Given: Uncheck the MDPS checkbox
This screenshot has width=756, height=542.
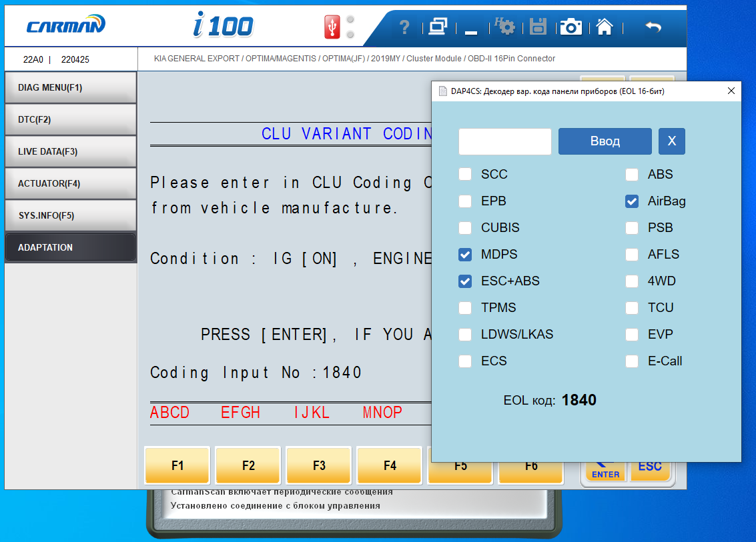Looking at the screenshot, I should pos(465,255).
